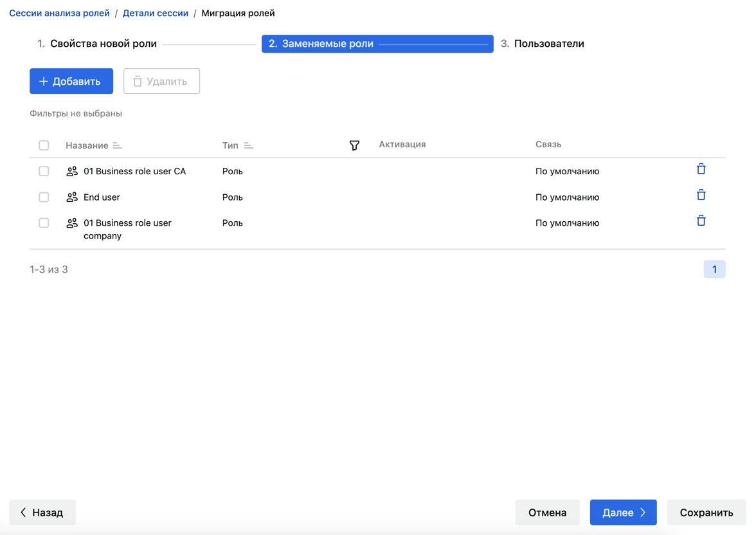Save using the Сохранить button
Screen dimensions: 756x535
click(706, 512)
